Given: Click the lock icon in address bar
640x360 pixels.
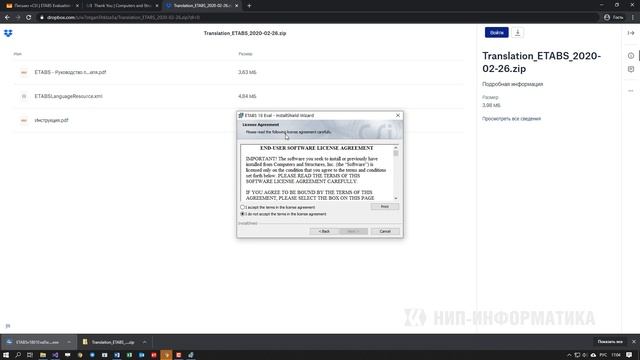Looking at the screenshot, I should pos(42,18).
